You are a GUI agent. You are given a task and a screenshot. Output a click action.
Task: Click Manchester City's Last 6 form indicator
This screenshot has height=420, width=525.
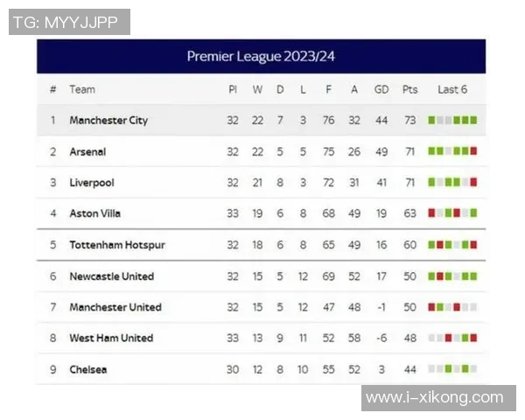[452, 121]
